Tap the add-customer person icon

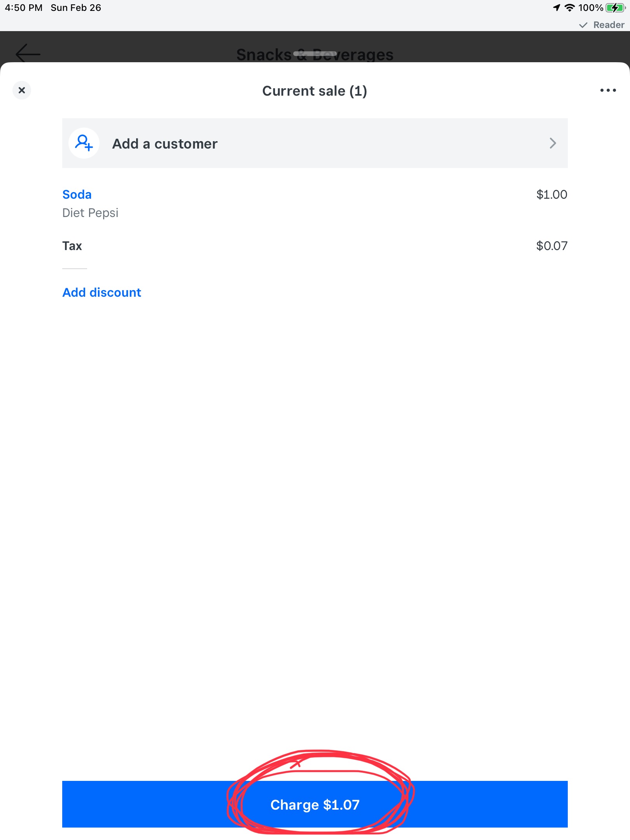tap(84, 143)
